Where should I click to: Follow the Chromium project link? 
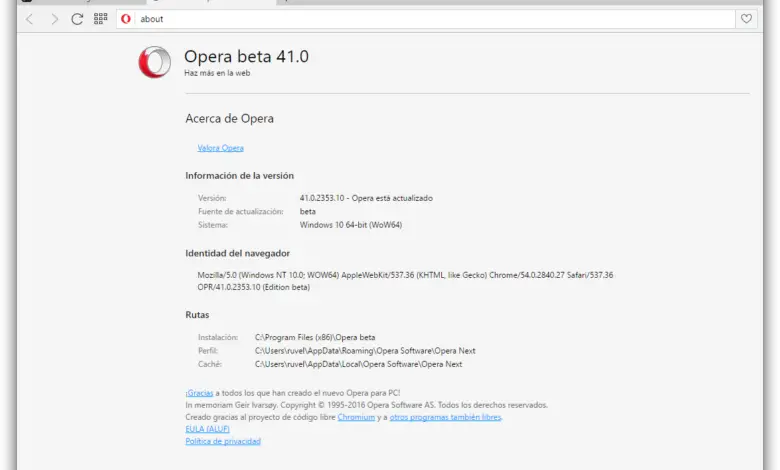click(x=356, y=417)
